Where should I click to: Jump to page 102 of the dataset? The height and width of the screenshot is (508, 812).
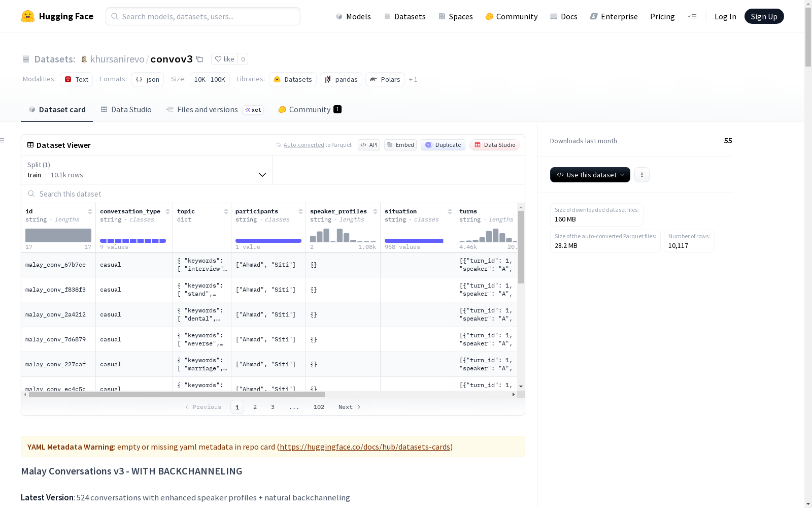click(319, 407)
